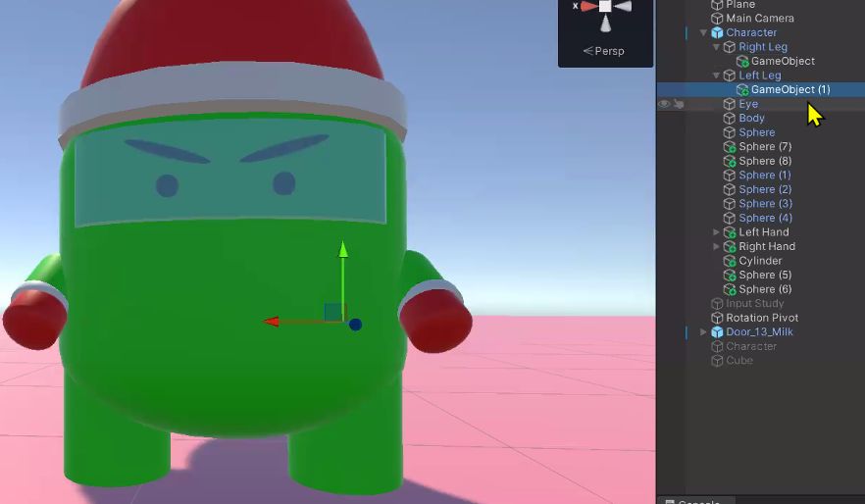The width and height of the screenshot is (865, 504).
Task: Click the blue Z axis move handle
Action: tap(355, 325)
